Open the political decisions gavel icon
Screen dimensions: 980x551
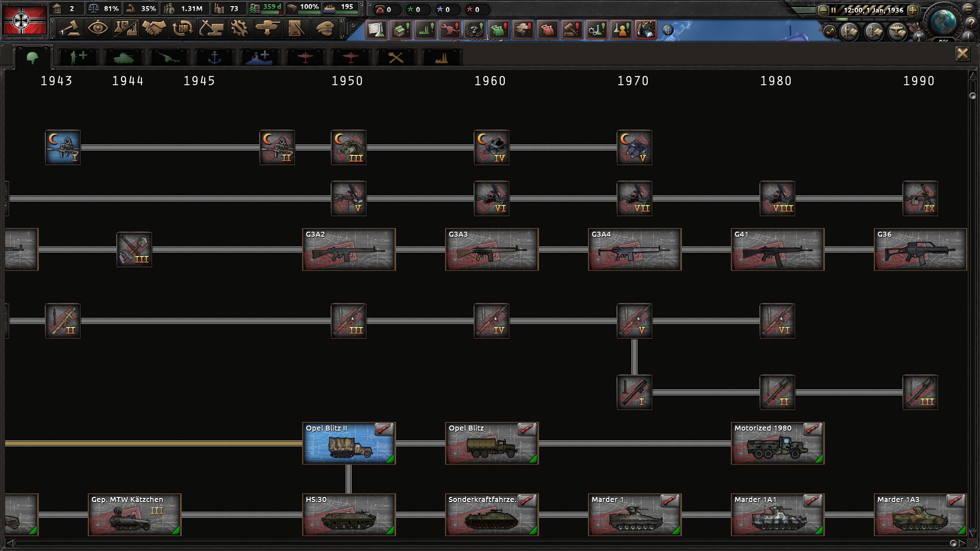pos(70,29)
